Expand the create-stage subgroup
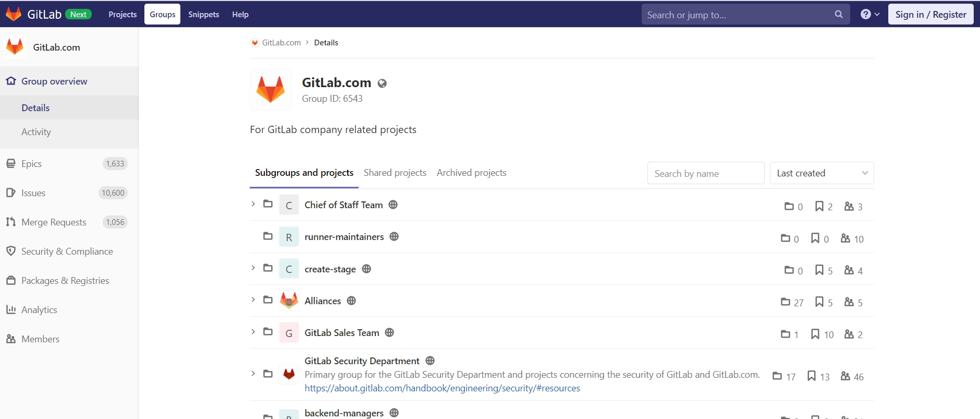The image size is (980, 419). tap(253, 268)
